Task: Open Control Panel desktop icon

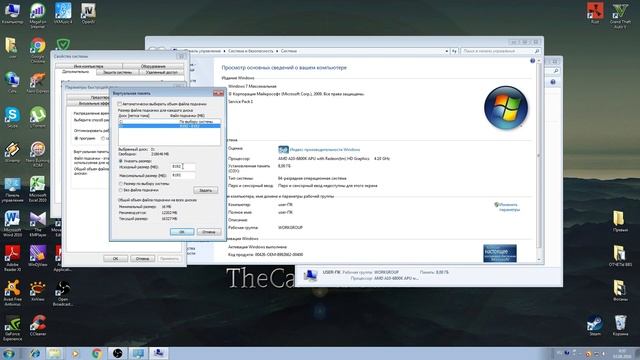Action: tap(12, 190)
